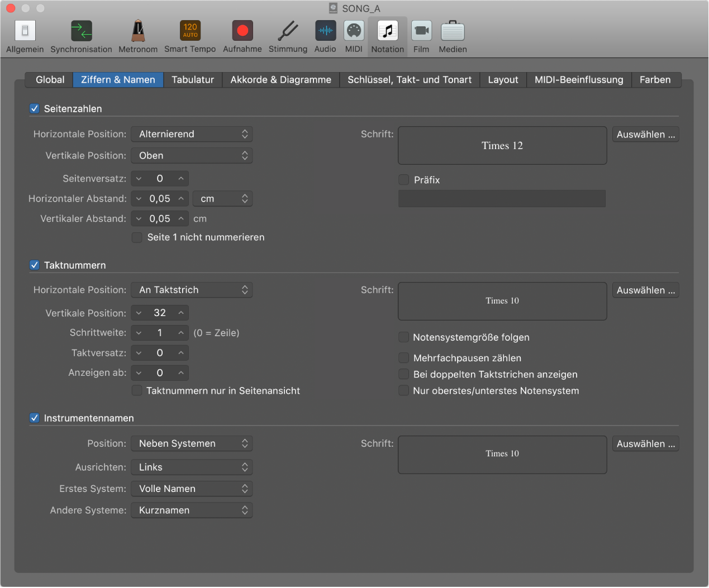709x588 pixels.
Task: Check the Mehrfachpausen zählen option
Action: (403, 358)
